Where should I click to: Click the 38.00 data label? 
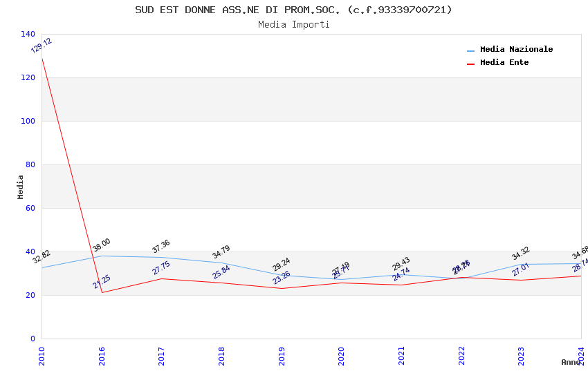[101, 245]
